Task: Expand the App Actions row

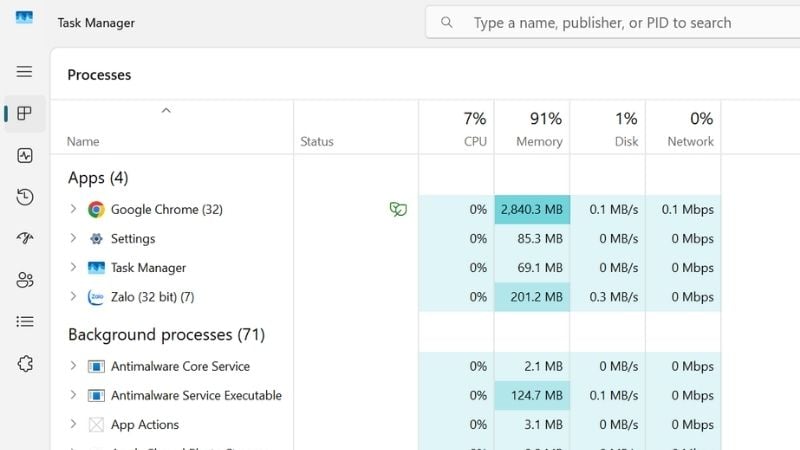Action: pos(73,423)
